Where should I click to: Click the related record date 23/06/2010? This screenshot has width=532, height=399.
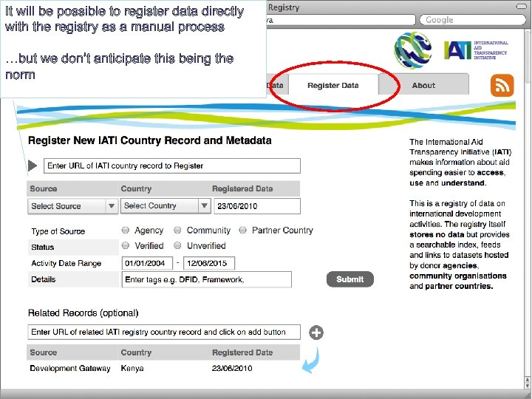pos(232,369)
